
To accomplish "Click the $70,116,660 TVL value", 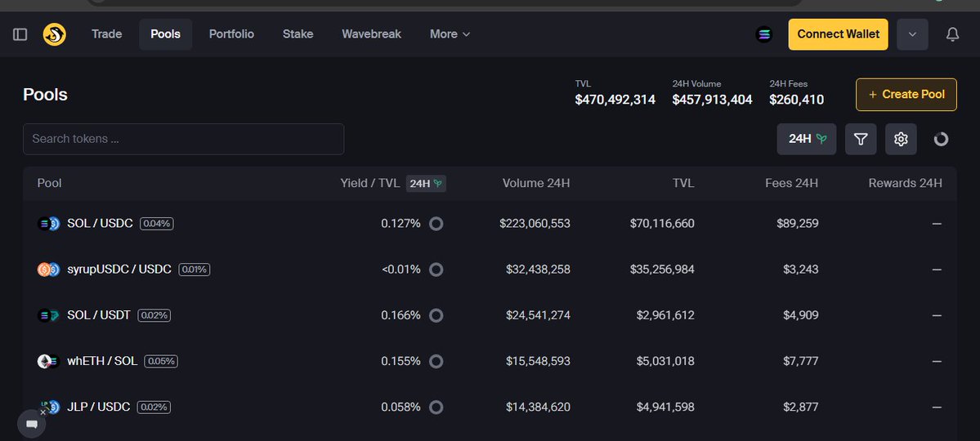I will click(662, 224).
